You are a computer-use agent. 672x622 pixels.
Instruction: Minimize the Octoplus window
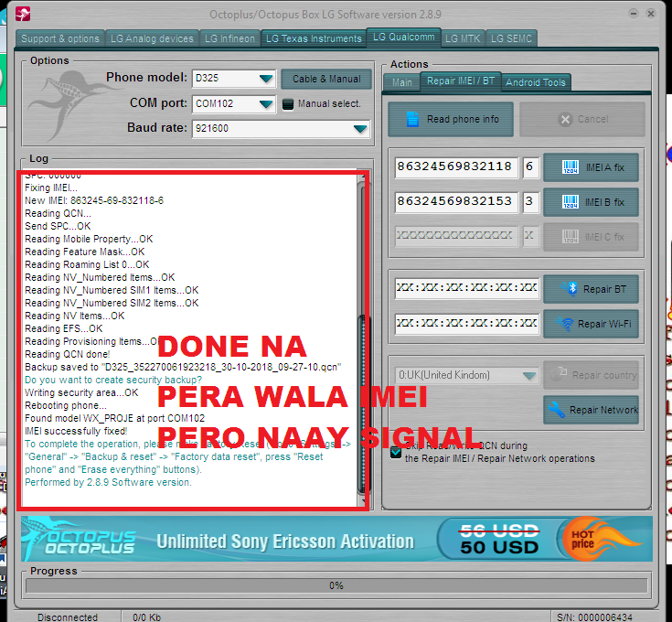click(634, 14)
